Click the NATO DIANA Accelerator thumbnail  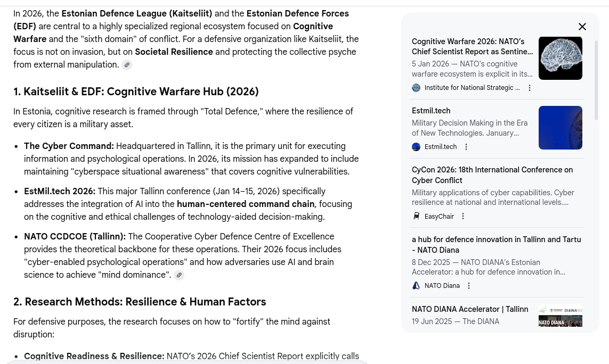click(x=560, y=316)
